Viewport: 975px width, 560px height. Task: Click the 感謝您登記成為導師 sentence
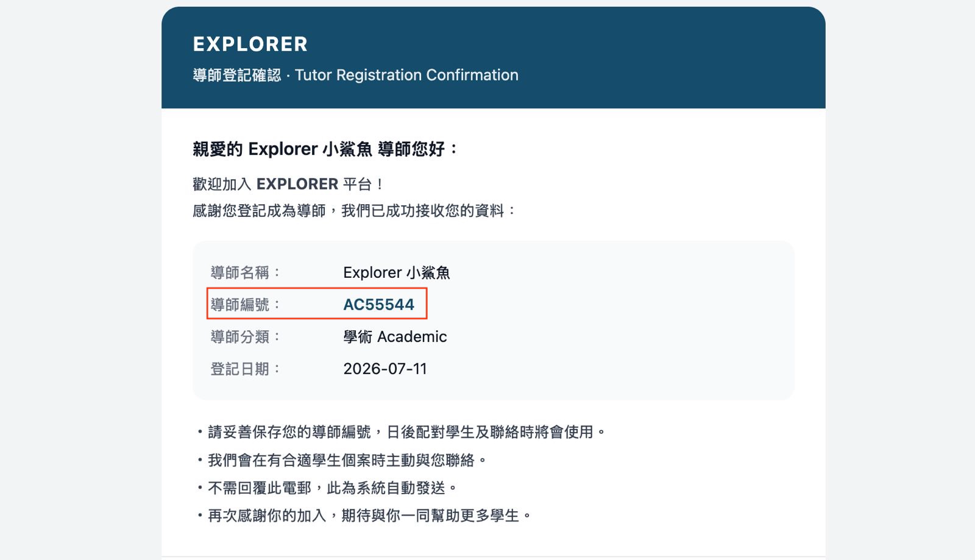click(x=259, y=211)
